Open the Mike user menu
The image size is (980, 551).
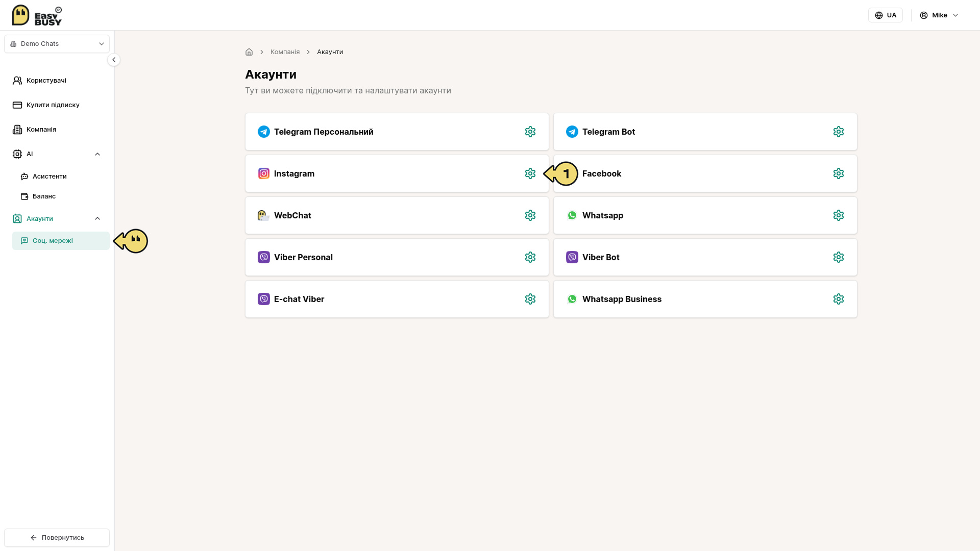tap(939, 15)
